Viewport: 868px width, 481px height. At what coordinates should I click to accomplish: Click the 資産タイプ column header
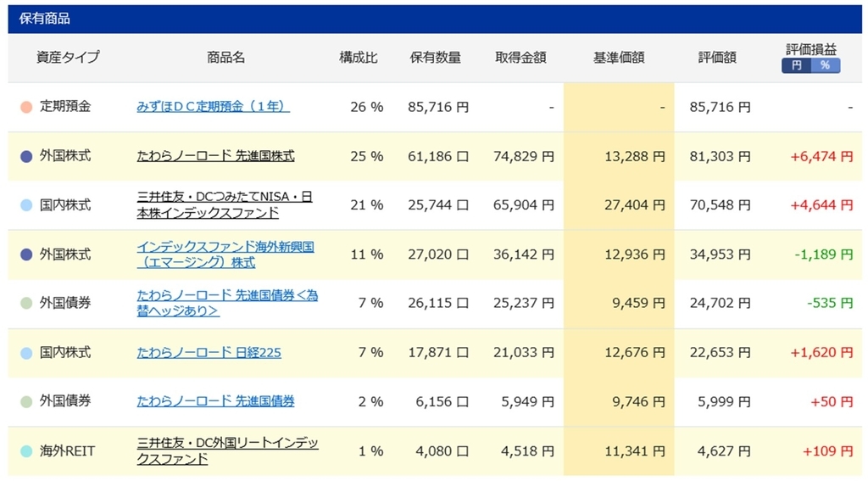pyautogui.click(x=68, y=57)
